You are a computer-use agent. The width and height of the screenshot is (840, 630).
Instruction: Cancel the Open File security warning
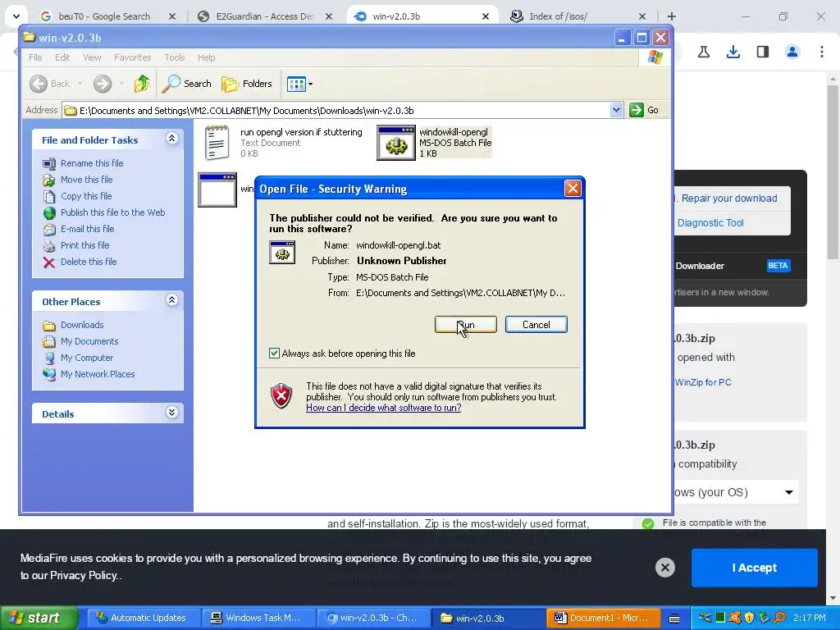point(536,325)
